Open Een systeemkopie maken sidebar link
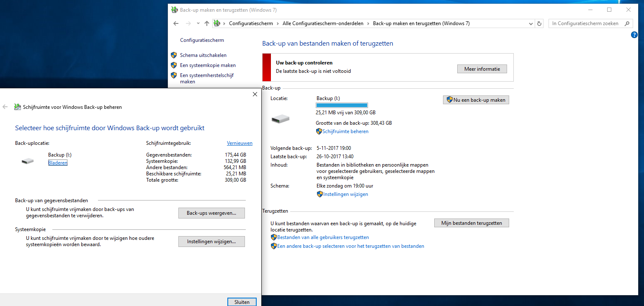 coord(208,65)
